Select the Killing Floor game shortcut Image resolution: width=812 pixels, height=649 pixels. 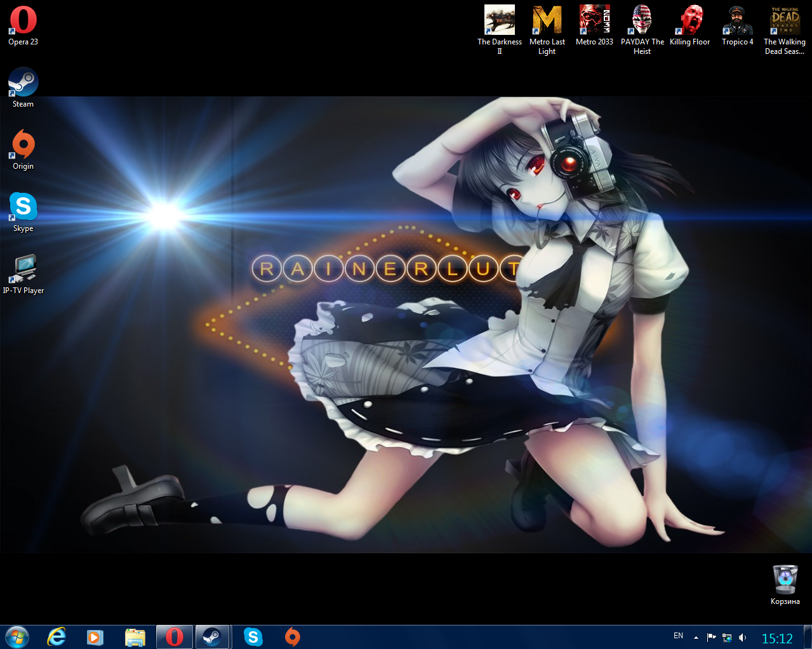690,26
